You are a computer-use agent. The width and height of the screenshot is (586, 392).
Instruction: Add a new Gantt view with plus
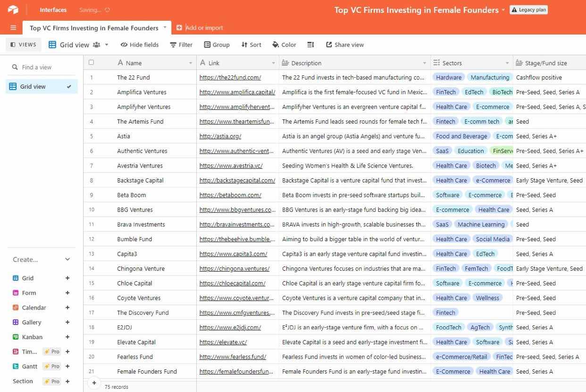point(67,366)
